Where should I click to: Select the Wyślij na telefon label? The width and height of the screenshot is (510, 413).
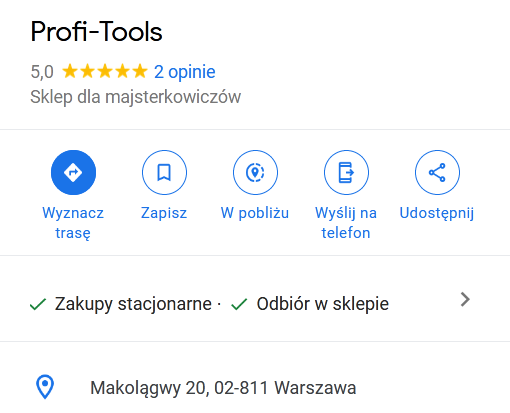(x=346, y=223)
